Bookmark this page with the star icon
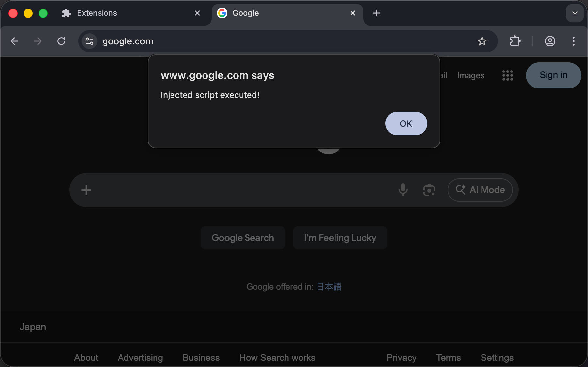 pyautogui.click(x=482, y=41)
